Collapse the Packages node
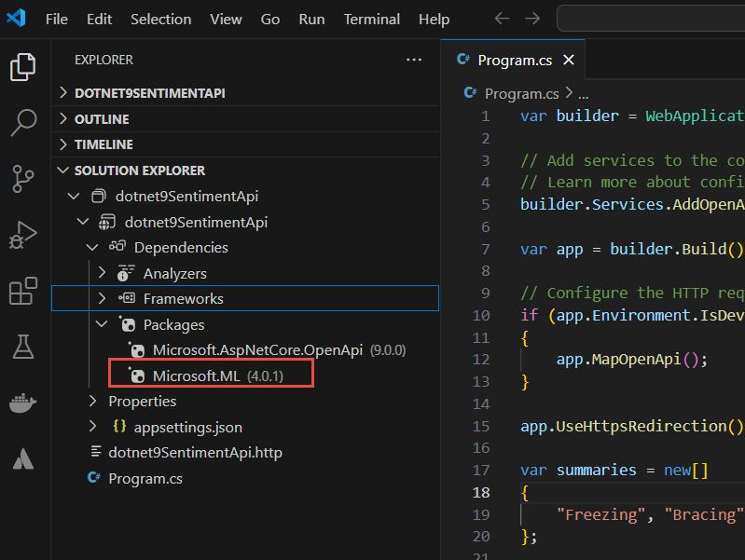Viewport: 745px width, 560px height. (x=102, y=324)
